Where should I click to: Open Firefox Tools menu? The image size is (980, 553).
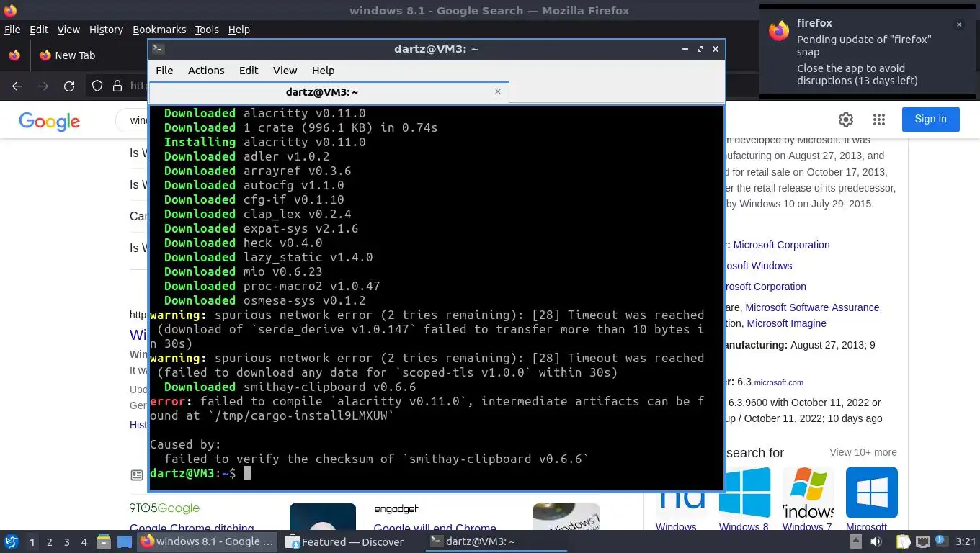point(207,30)
